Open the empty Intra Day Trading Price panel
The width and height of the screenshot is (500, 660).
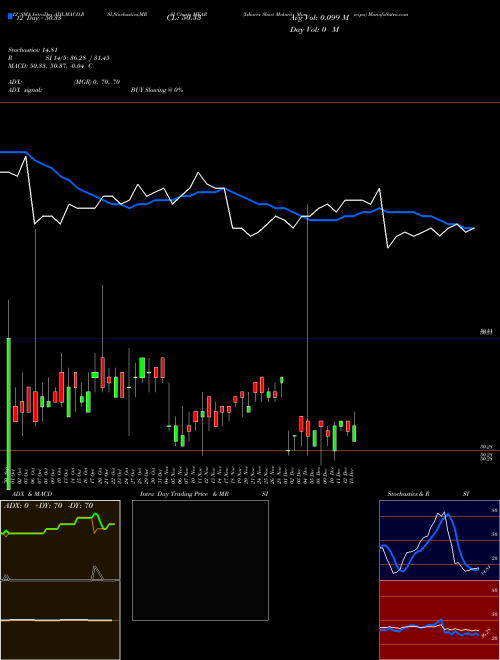200,560
